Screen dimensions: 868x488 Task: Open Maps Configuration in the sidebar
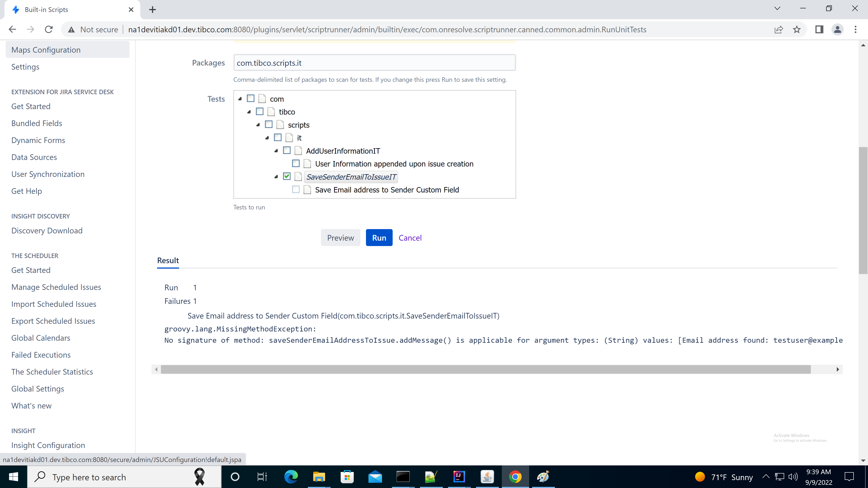pyautogui.click(x=46, y=50)
